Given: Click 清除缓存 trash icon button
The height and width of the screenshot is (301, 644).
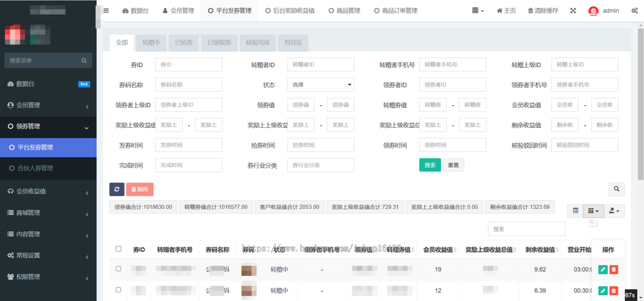Looking at the screenshot, I should (543, 11).
